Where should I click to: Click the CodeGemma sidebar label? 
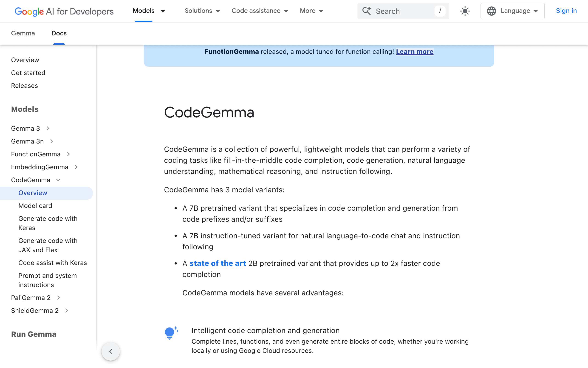[31, 180]
